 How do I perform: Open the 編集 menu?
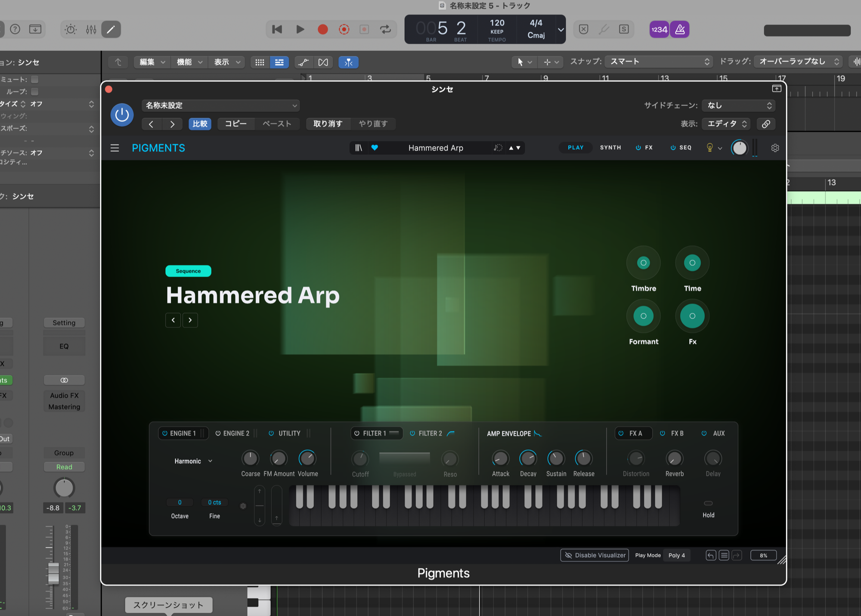pyautogui.click(x=152, y=62)
